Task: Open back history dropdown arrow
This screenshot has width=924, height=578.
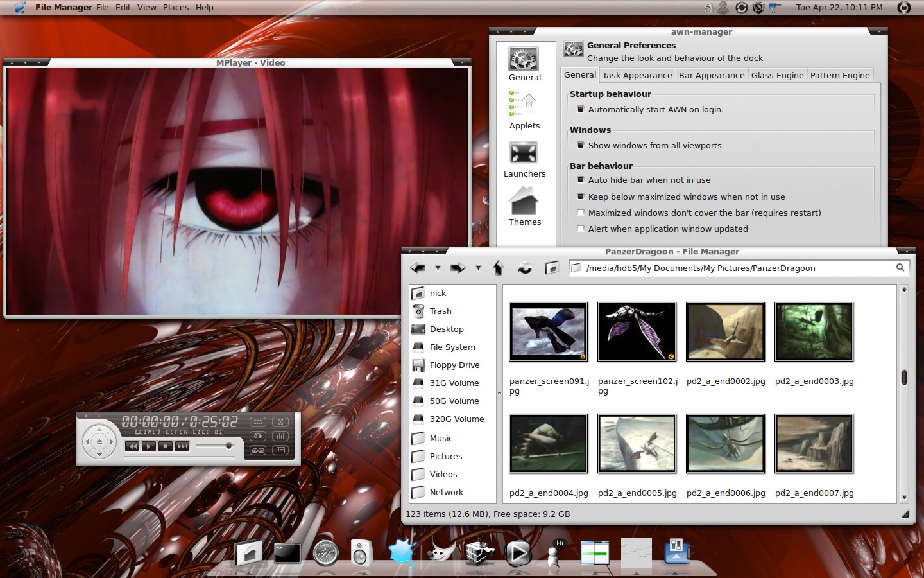Action: [438, 268]
